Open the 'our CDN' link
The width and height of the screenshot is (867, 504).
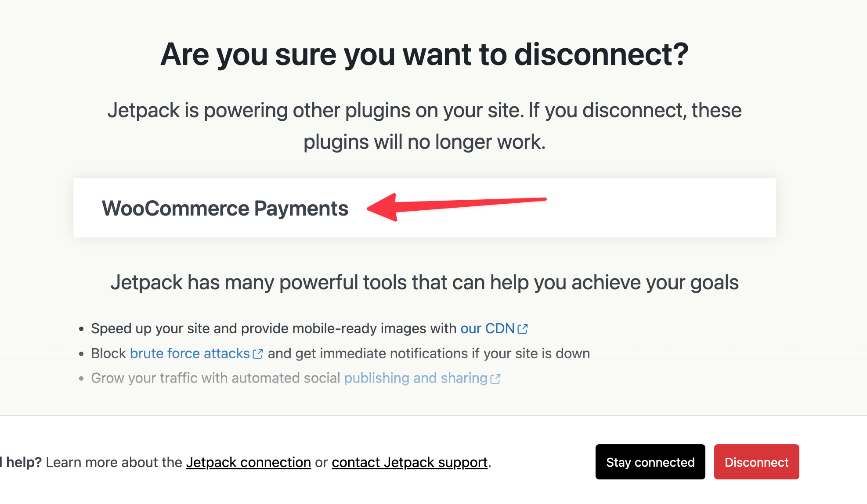coord(487,328)
